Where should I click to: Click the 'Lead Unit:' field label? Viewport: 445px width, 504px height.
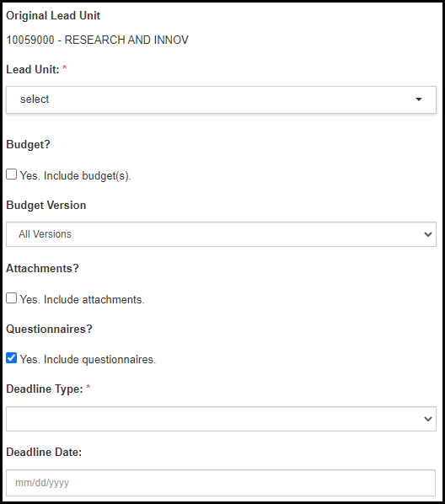33,69
